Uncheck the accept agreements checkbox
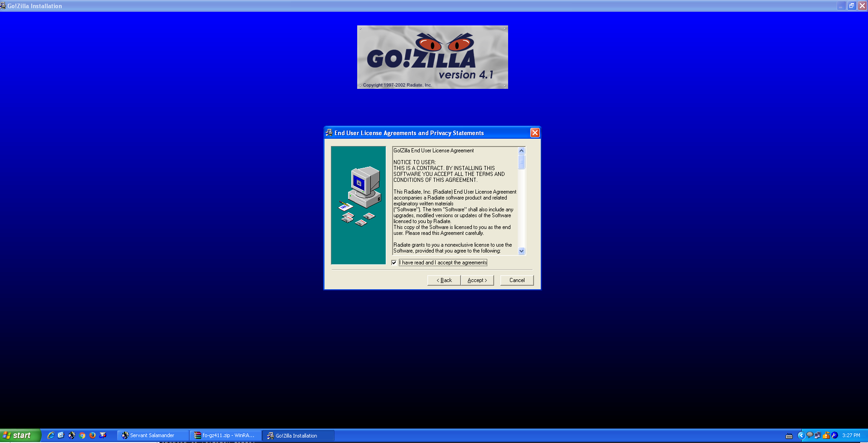Image resolution: width=868 pixels, height=443 pixels. (x=394, y=263)
